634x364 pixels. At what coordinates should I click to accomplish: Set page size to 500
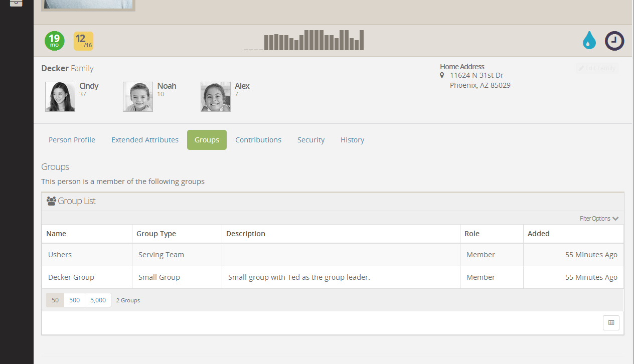click(75, 300)
